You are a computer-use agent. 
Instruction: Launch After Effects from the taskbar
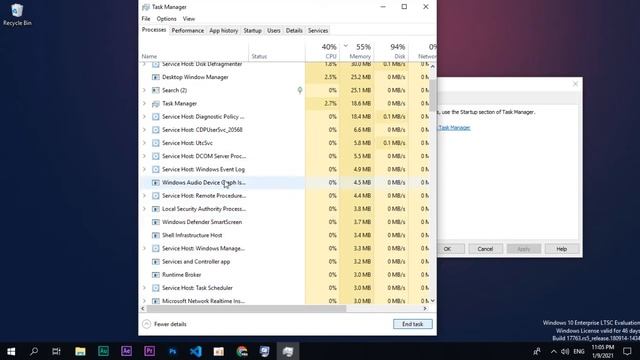tap(126, 351)
